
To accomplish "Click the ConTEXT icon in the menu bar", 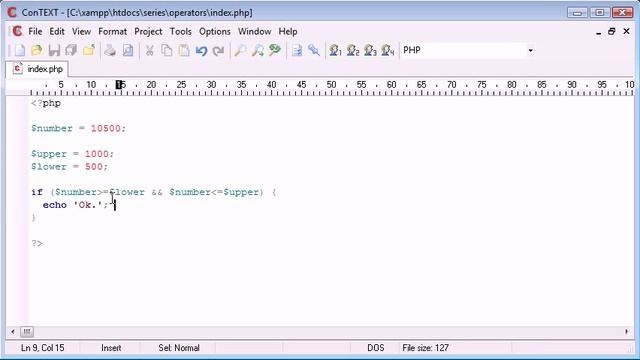I will (17, 31).
